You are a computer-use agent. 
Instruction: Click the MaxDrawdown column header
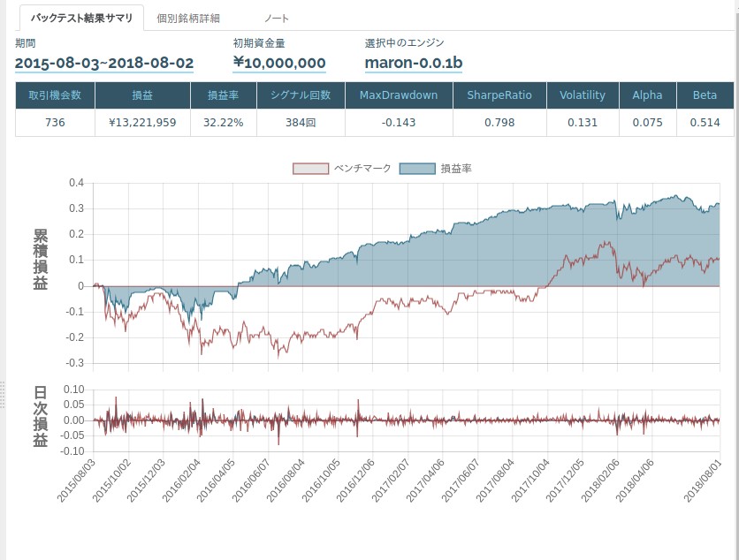point(398,95)
